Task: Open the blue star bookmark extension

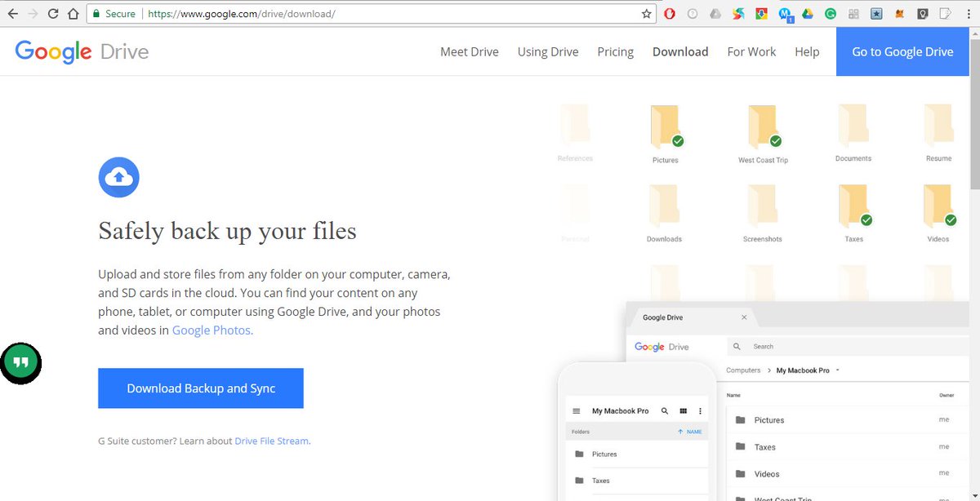Action: [x=876, y=14]
